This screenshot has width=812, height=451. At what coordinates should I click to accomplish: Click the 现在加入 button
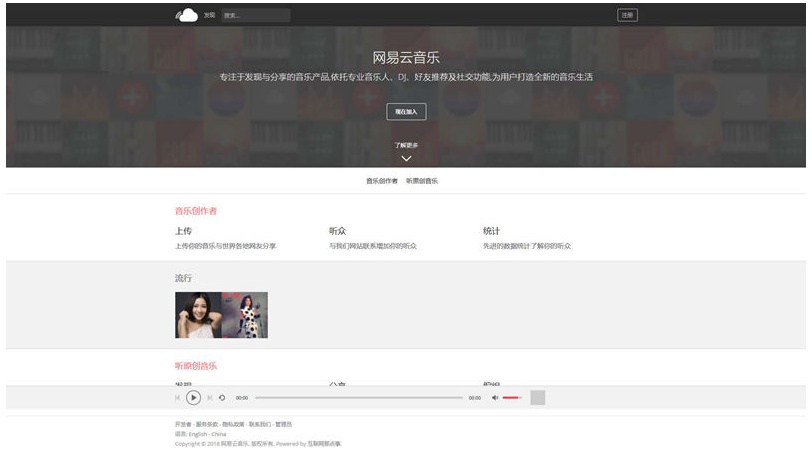[406, 112]
